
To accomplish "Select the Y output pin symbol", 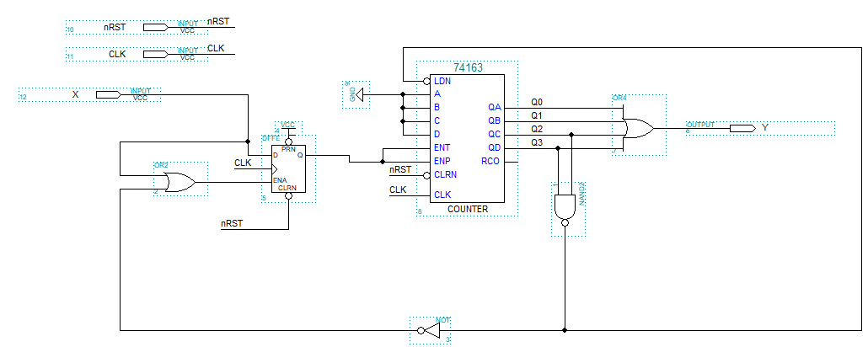I will [x=742, y=128].
